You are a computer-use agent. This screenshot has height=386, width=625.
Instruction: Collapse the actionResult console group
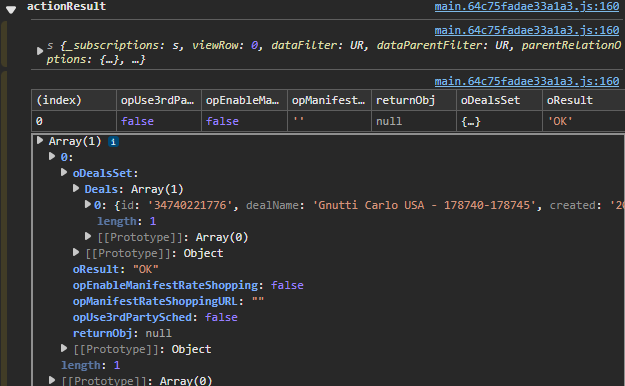(x=11, y=9)
